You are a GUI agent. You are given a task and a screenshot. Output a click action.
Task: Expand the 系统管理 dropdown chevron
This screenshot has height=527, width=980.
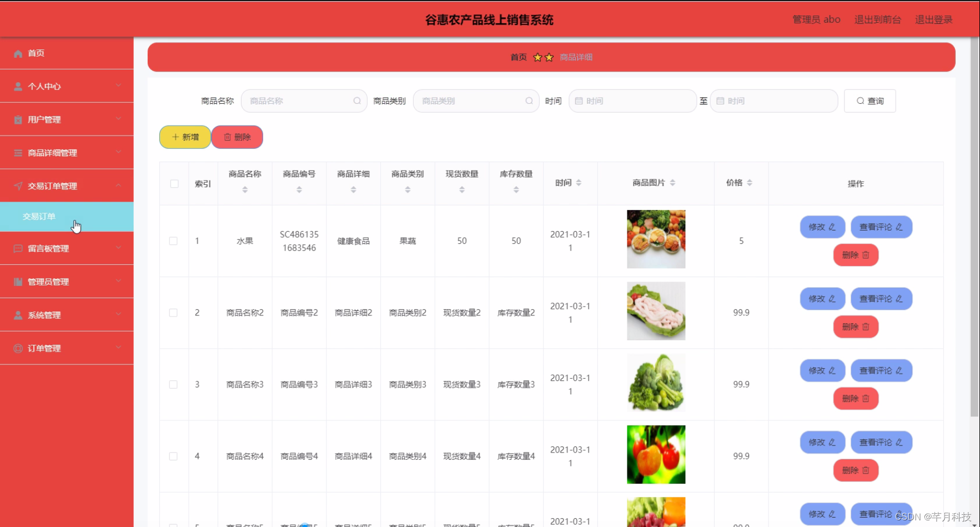click(118, 314)
